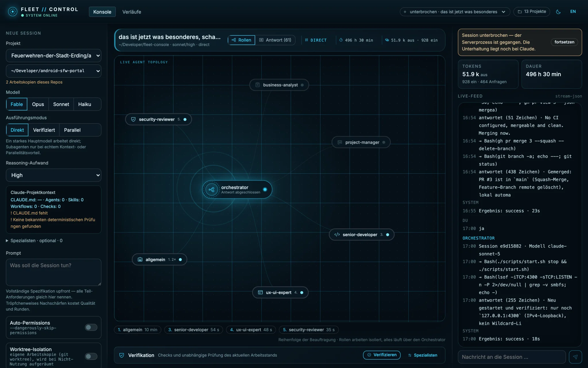Select the Haiku model option
Image resolution: width=588 pixels, height=368 pixels.
point(85,104)
